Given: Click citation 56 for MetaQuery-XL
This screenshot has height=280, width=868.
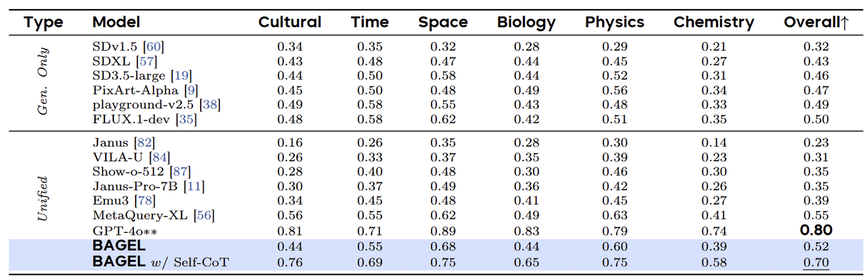Looking at the screenshot, I should [204, 215].
